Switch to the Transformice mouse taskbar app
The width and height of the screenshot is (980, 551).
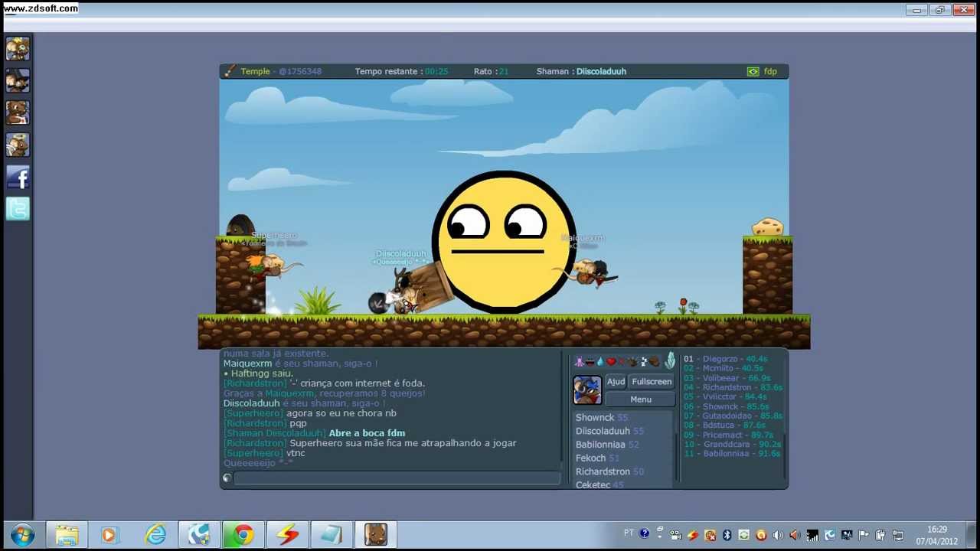375,535
